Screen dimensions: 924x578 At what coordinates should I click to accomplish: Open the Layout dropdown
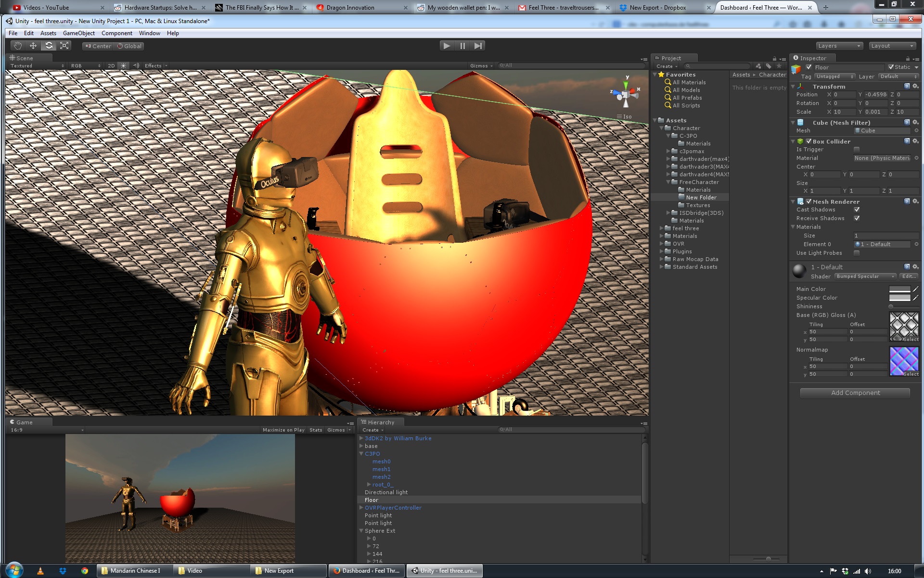(x=892, y=46)
